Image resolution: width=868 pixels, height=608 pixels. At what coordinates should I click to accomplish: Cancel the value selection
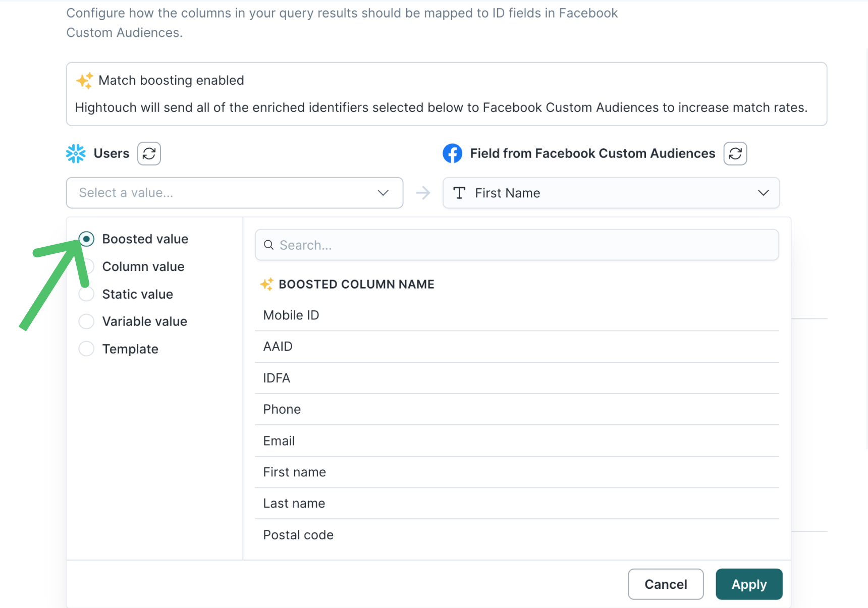click(665, 584)
